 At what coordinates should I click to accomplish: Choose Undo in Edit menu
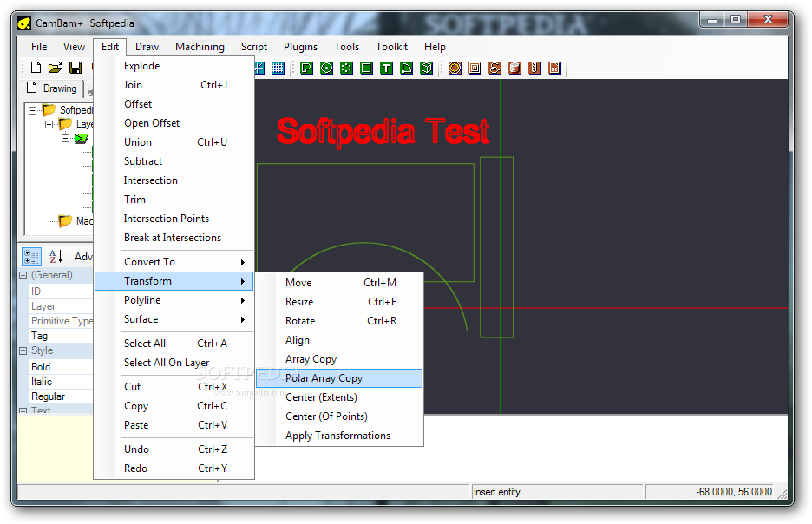tap(174, 449)
